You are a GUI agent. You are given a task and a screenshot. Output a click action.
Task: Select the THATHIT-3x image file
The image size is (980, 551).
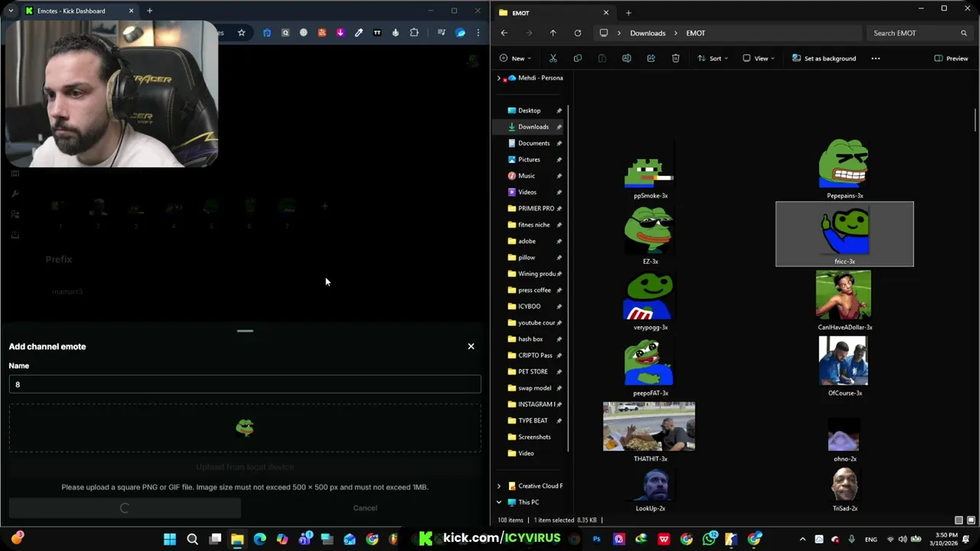[x=650, y=432]
